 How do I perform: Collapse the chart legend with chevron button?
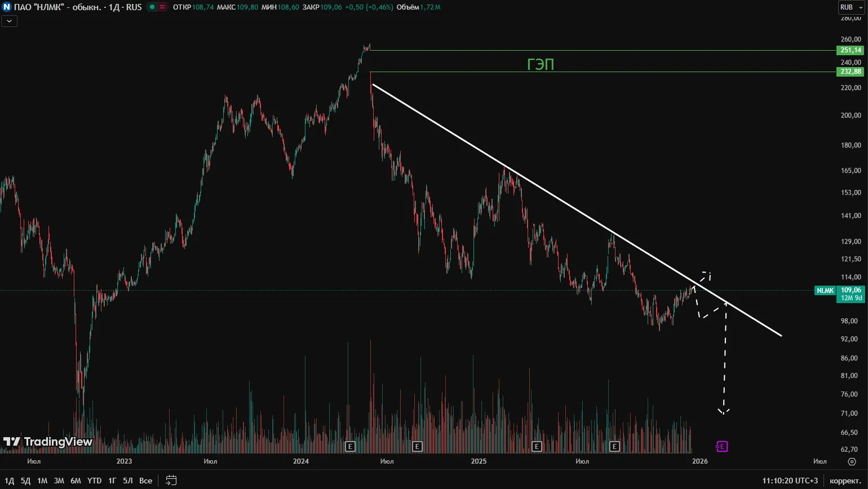pos(10,21)
